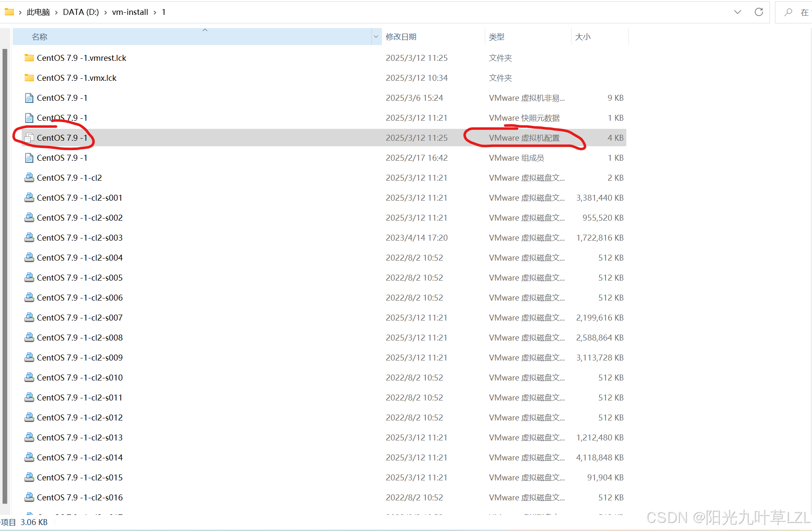Click the folder icon at address bar start
The width and height of the screenshot is (812, 531).
(x=9, y=12)
